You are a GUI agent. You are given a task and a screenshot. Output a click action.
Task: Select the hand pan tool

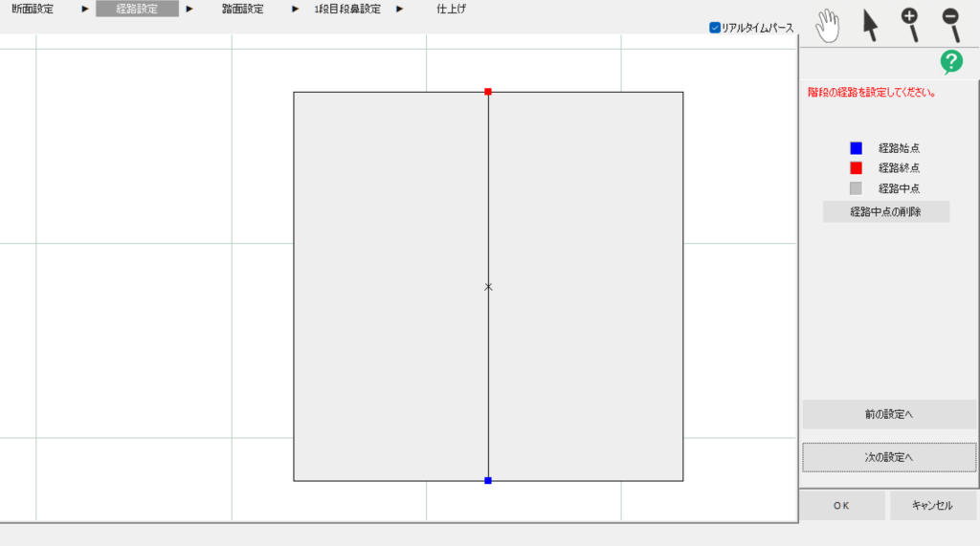coord(826,25)
